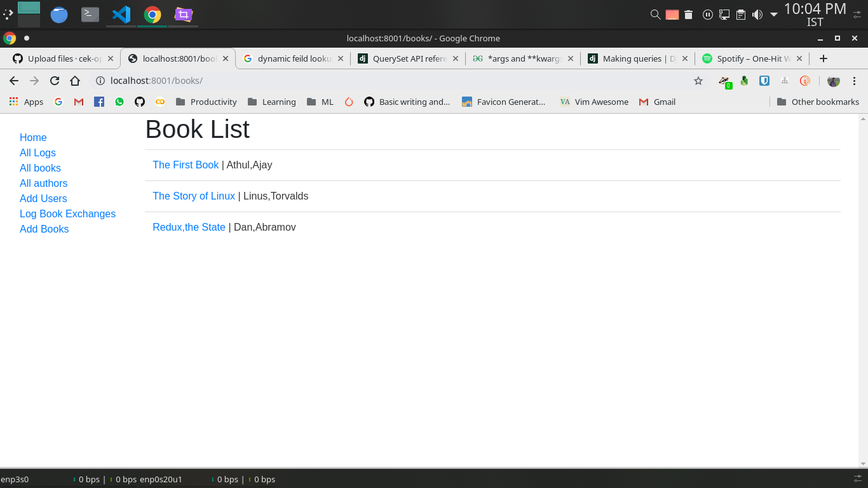
Task: Open the clipboard tray icon
Action: (x=741, y=14)
